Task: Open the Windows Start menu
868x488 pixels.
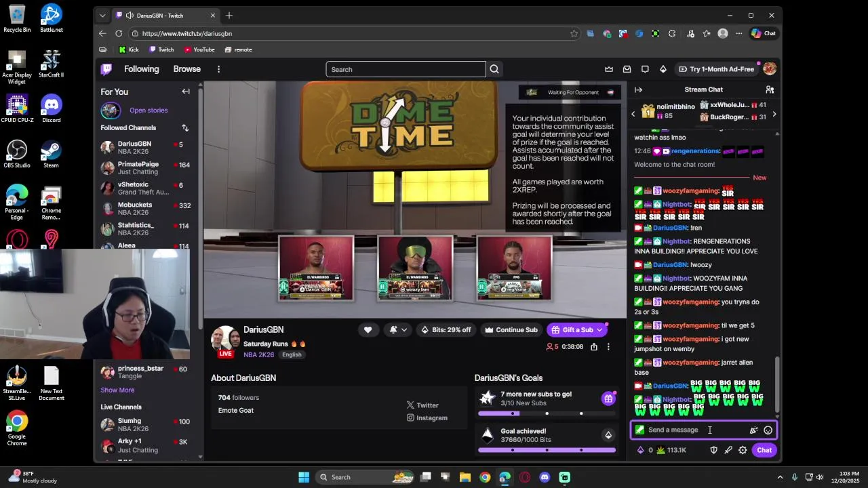Action: tap(304, 477)
